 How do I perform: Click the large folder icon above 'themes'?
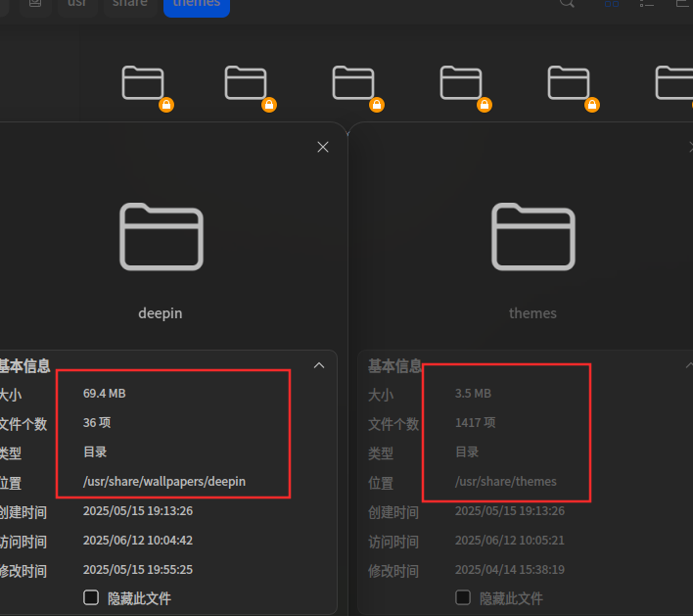click(x=533, y=237)
